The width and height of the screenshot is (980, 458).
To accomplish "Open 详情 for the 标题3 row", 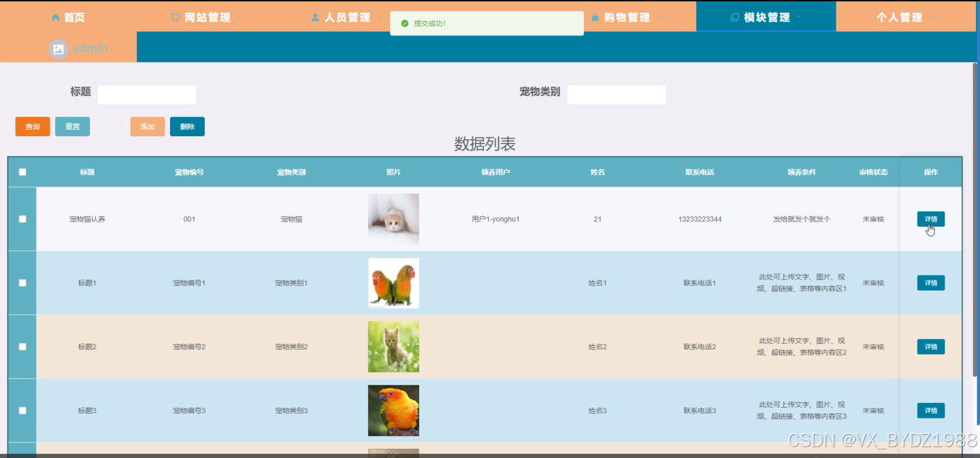I will [931, 410].
